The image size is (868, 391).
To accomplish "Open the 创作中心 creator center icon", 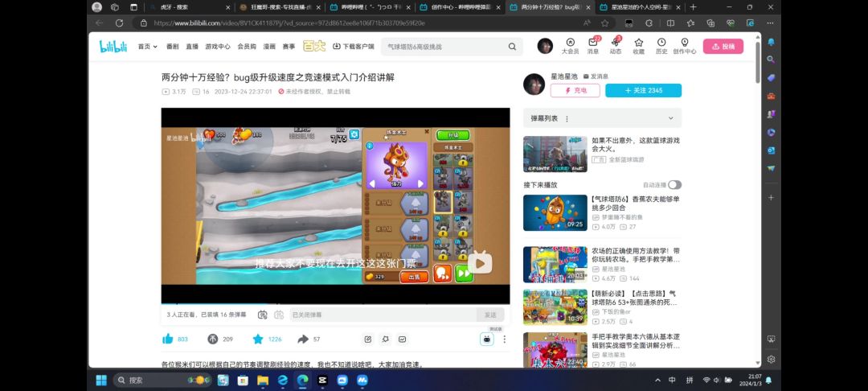I will tap(684, 46).
